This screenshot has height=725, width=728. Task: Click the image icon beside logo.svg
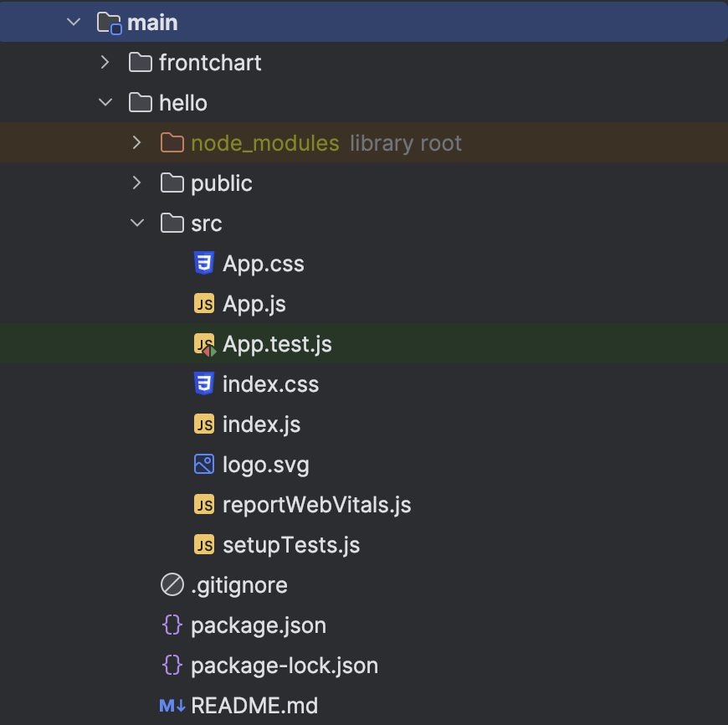pos(203,465)
